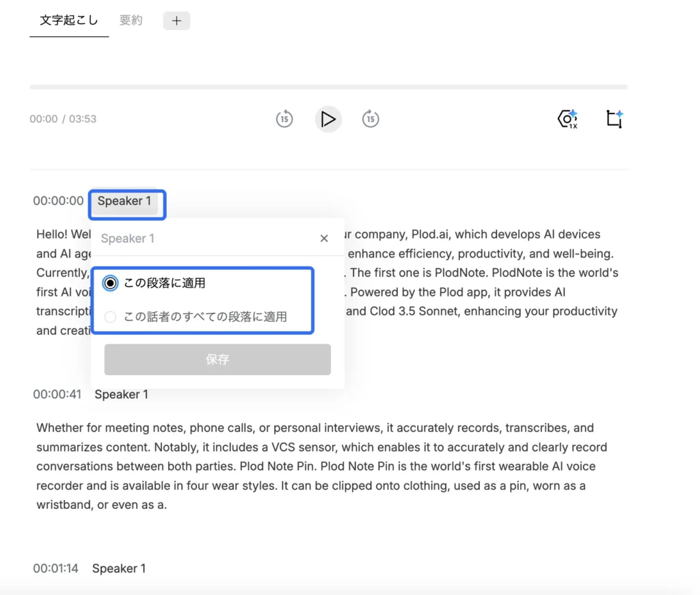Image resolution: width=700 pixels, height=595 pixels.
Task: Open the 要約 tab
Action: [x=131, y=20]
